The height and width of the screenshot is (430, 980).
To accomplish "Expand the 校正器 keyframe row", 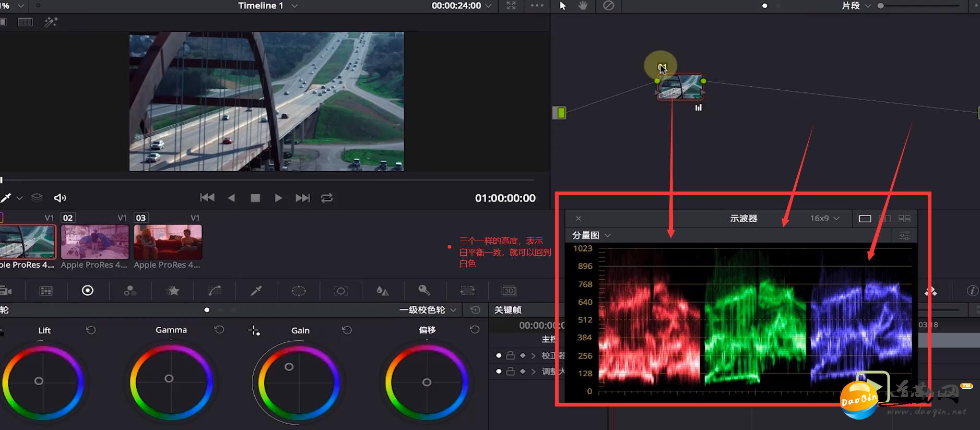I will (533, 355).
